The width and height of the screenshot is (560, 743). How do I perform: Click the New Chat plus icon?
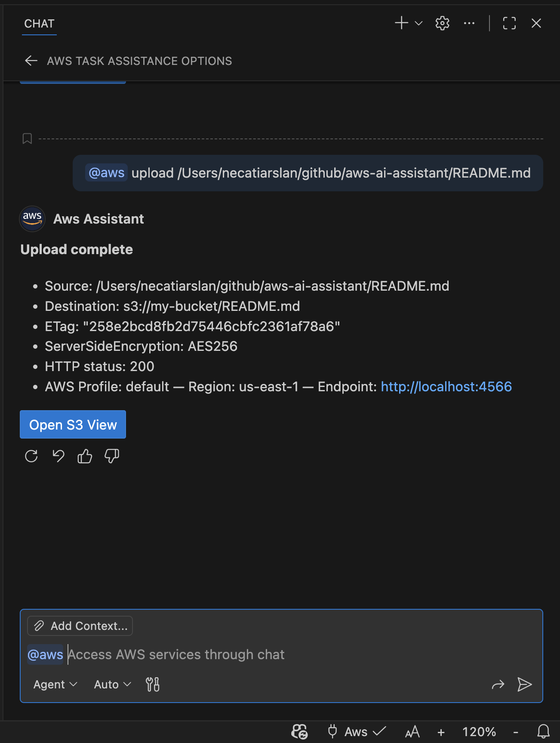[x=401, y=23]
